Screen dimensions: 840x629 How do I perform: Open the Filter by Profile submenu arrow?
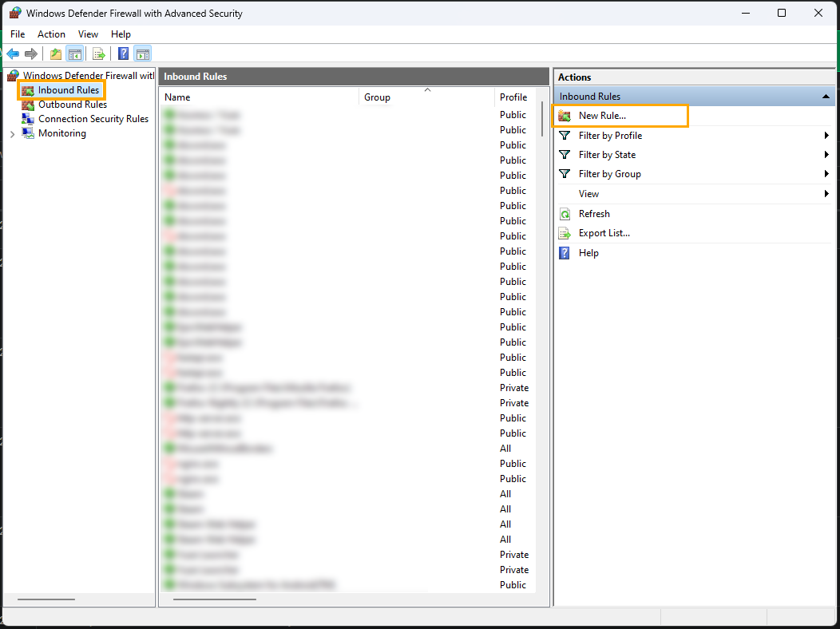[x=826, y=136]
